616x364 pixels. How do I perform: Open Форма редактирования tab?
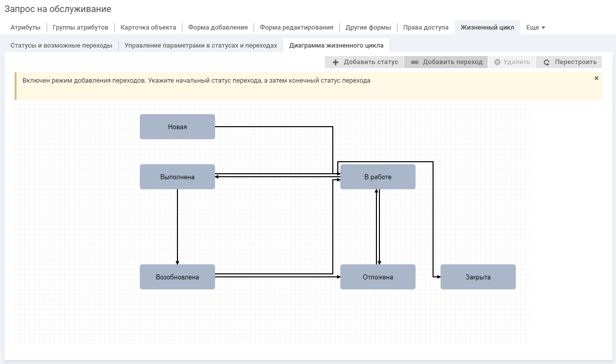coord(296,28)
